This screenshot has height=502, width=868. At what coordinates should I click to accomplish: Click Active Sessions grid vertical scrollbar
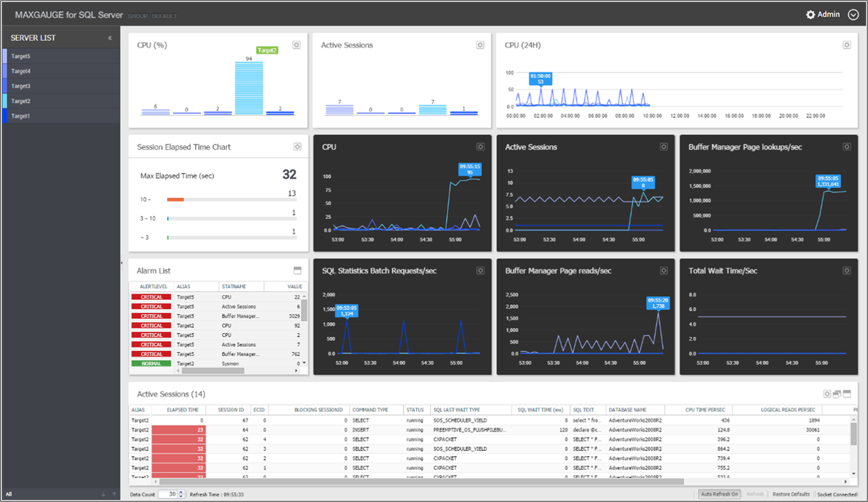pyautogui.click(x=854, y=434)
